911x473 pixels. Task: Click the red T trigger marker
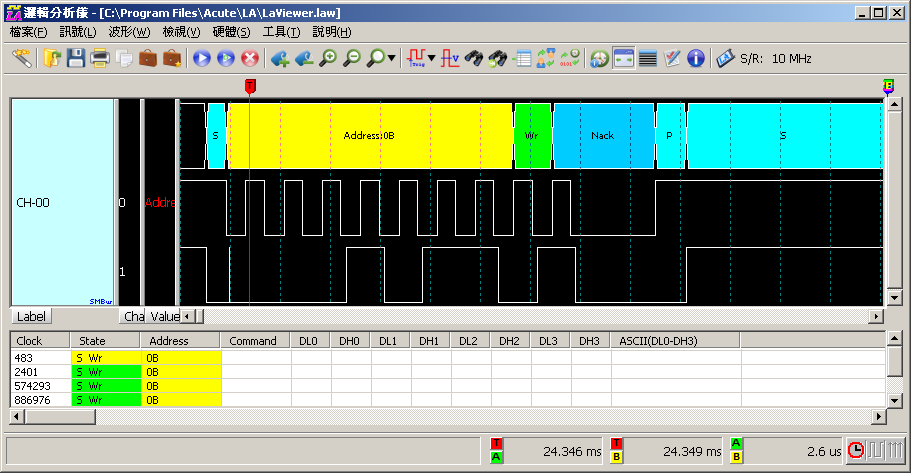(250, 87)
